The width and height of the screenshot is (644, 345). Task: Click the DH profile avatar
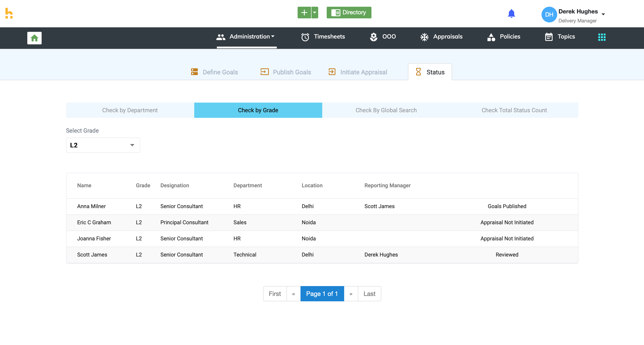pyautogui.click(x=549, y=15)
